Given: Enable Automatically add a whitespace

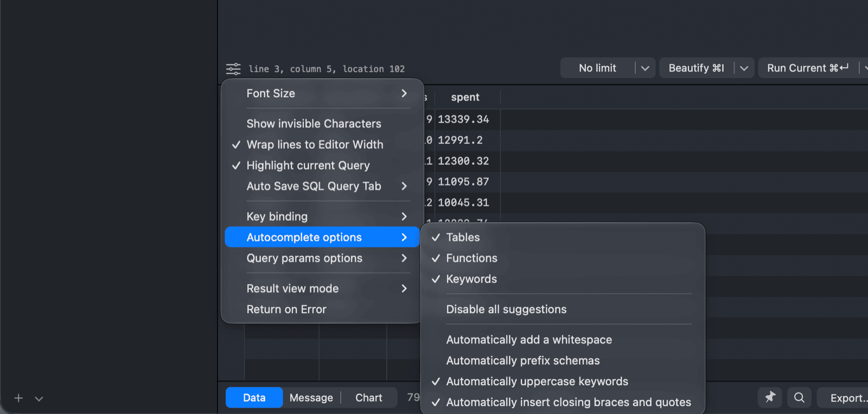Looking at the screenshot, I should [x=563, y=340].
